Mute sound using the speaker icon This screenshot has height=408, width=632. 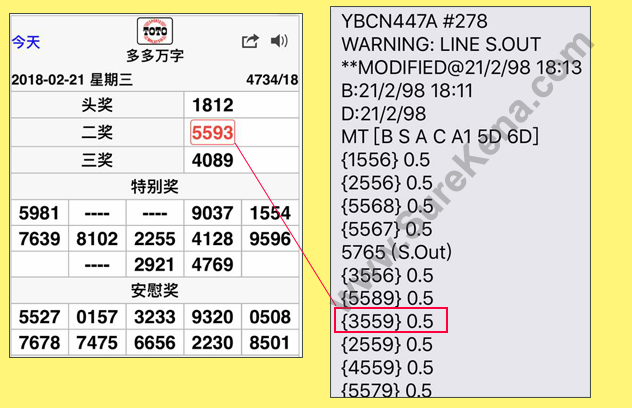[279, 41]
